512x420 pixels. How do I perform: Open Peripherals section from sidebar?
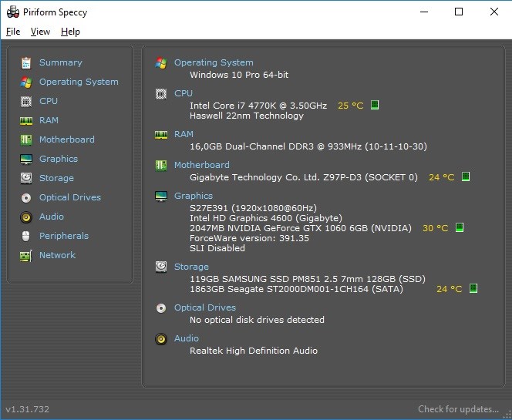click(64, 236)
